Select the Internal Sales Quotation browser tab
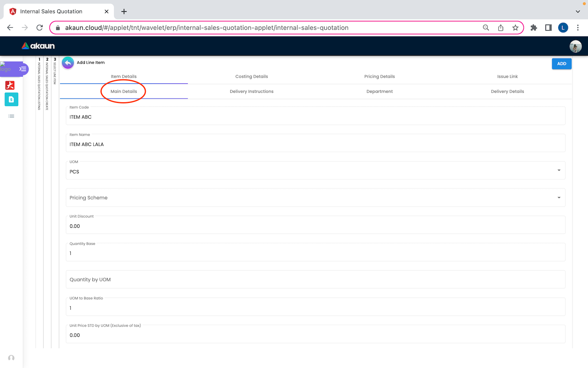Image resolution: width=588 pixels, height=368 pixels. pos(59,11)
